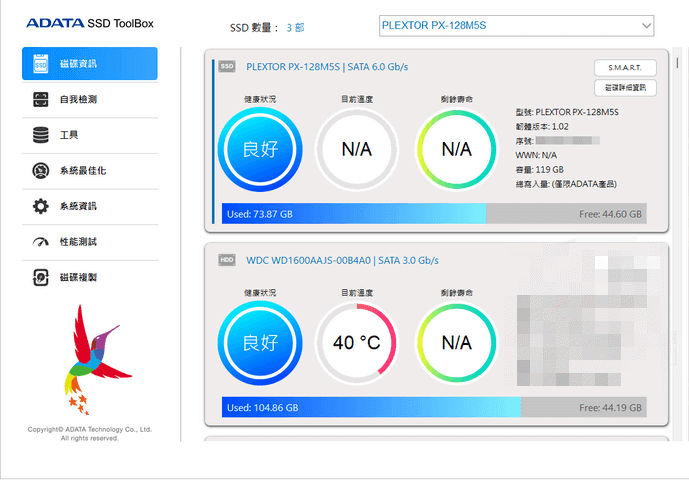
Task: Click the WWN: N/A line
Action: [536, 155]
